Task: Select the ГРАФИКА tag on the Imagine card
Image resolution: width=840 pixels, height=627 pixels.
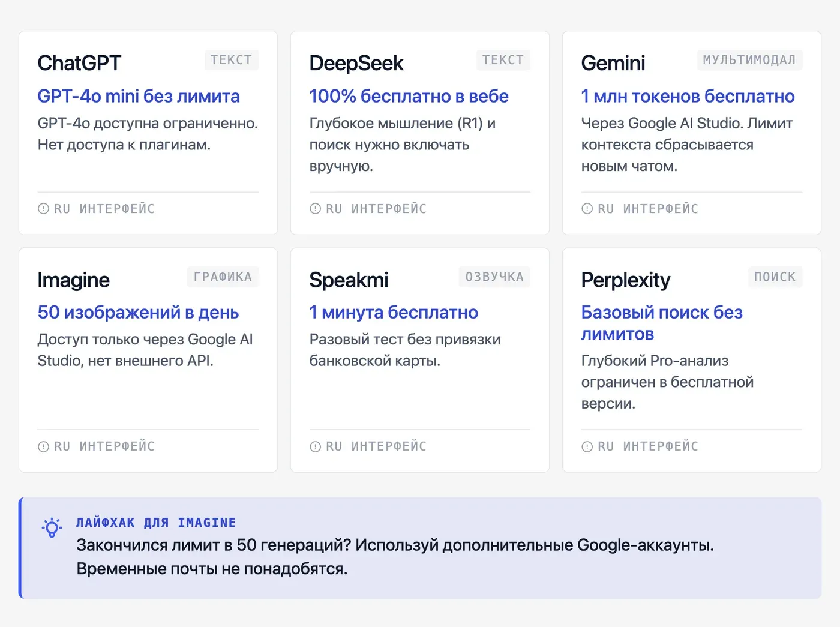Action: pyautogui.click(x=223, y=277)
